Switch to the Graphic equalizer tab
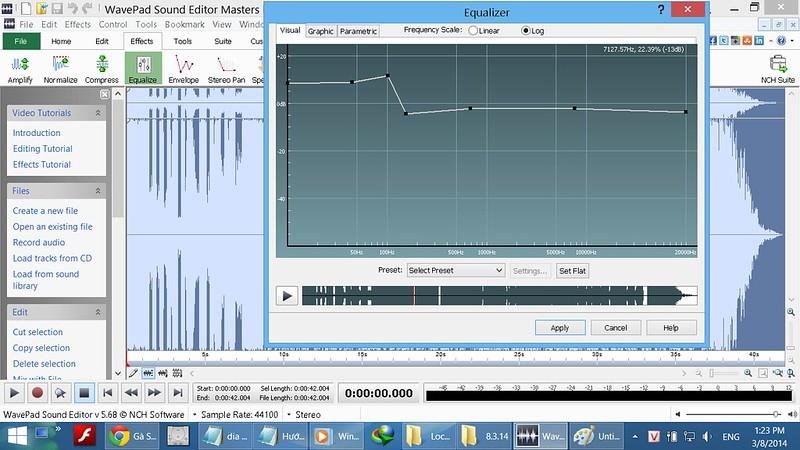Image resolution: width=800 pixels, height=450 pixels. (x=320, y=31)
